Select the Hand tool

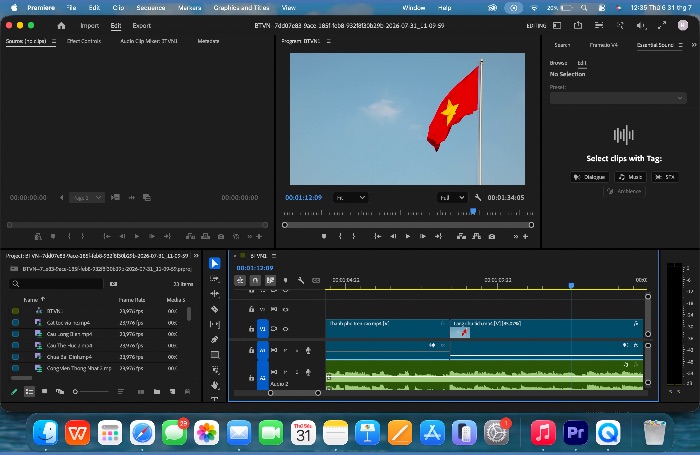click(x=215, y=385)
